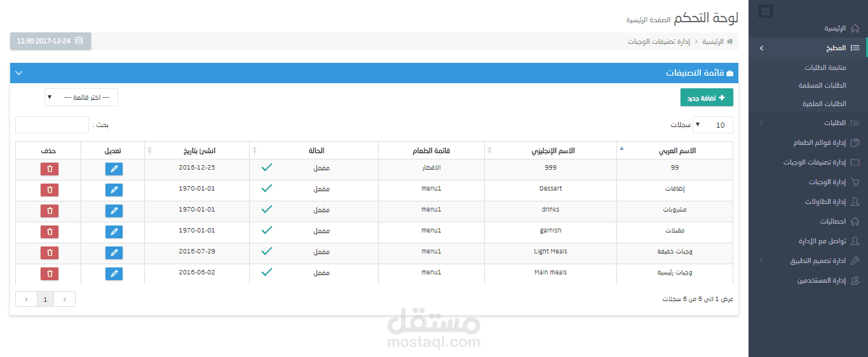Sort by انشئ بتاريخ column

[x=197, y=151]
